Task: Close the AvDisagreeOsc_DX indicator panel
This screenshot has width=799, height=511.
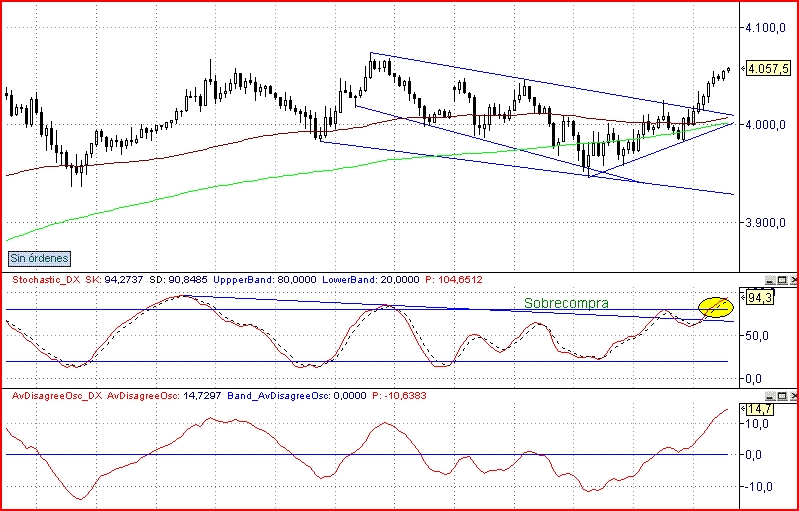Action: click(793, 396)
